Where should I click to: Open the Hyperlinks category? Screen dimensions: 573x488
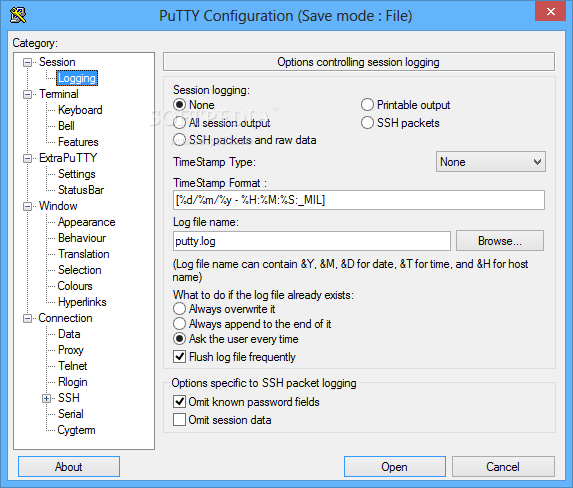82,302
